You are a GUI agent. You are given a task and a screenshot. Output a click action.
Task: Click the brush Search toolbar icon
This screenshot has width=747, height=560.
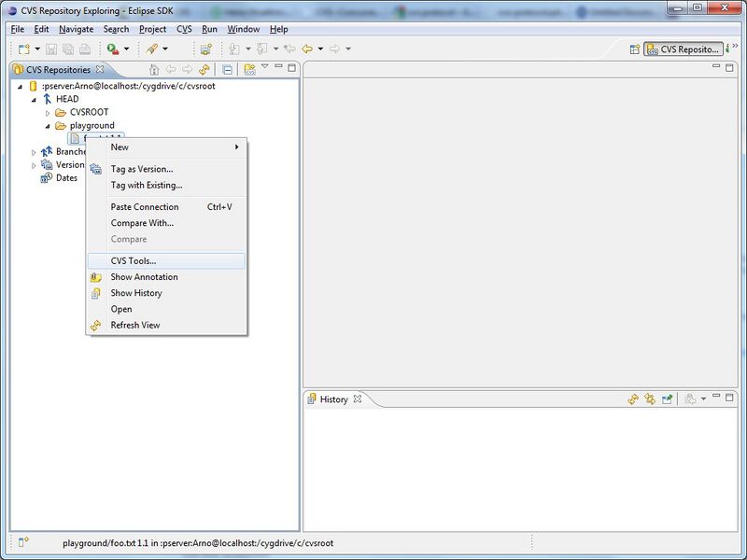point(152,49)
